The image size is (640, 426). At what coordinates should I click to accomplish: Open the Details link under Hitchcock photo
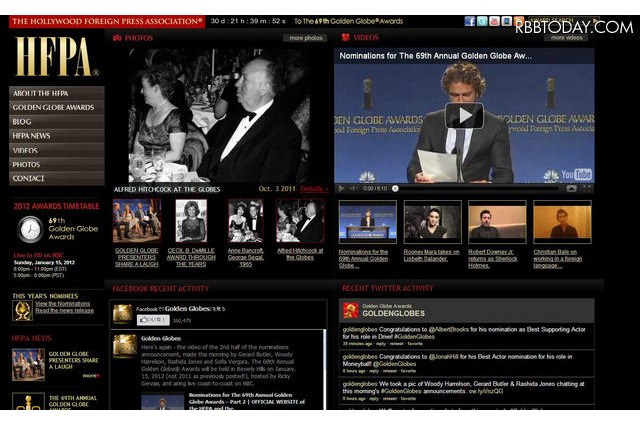pos(314,189)
